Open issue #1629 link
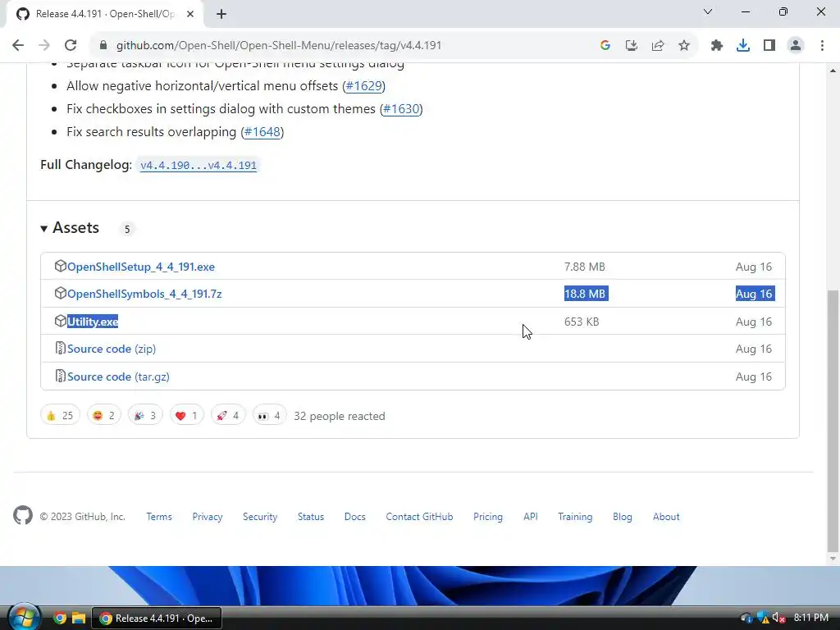Viewport: 840px width, 630px height. [363, 85]
